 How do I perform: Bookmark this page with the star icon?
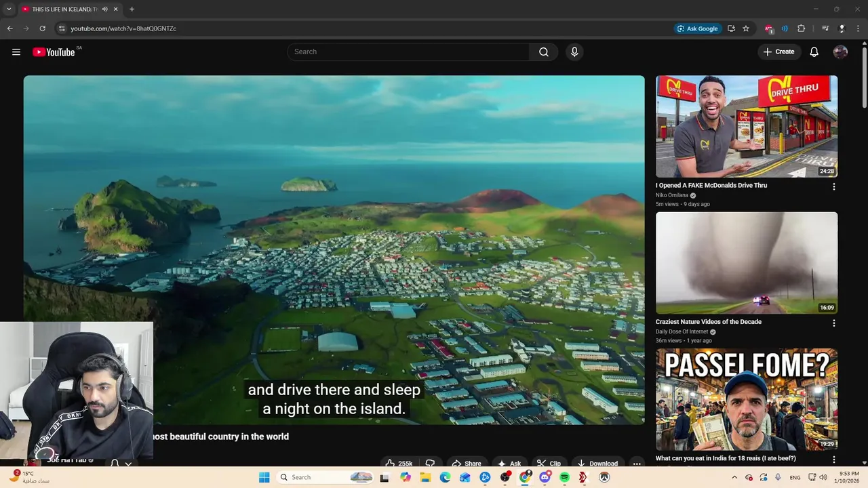tap(746, 28)
